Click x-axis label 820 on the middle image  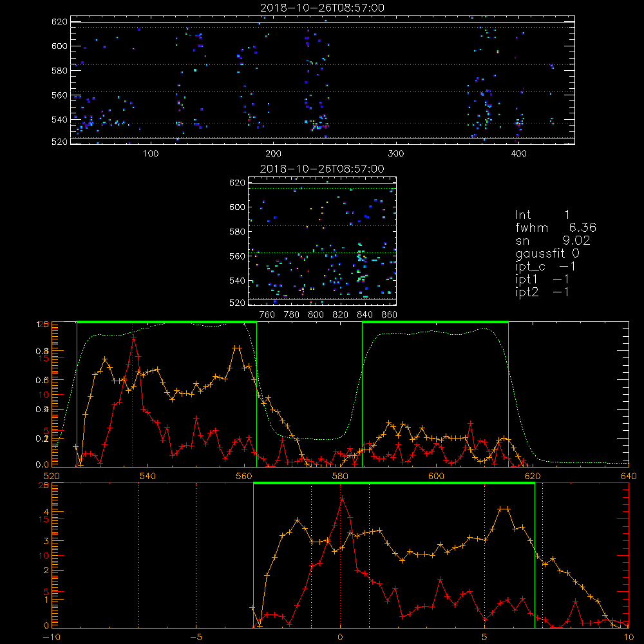[x=341, y=315]
